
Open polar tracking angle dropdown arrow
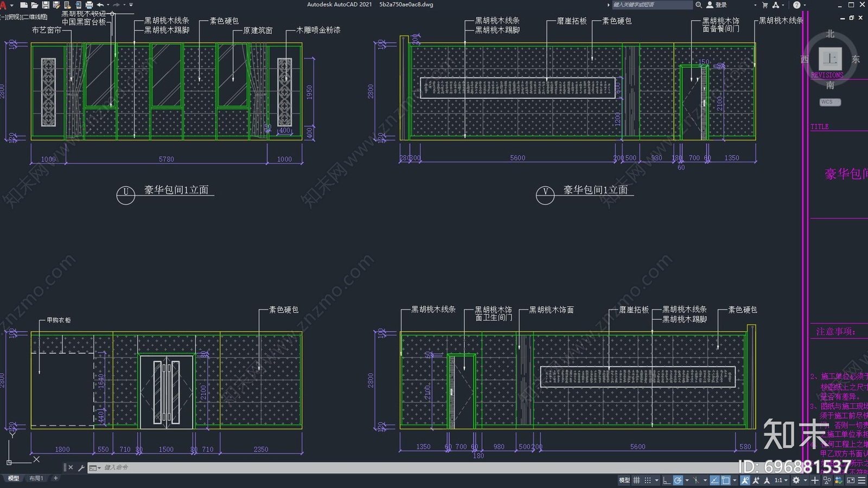687,480
